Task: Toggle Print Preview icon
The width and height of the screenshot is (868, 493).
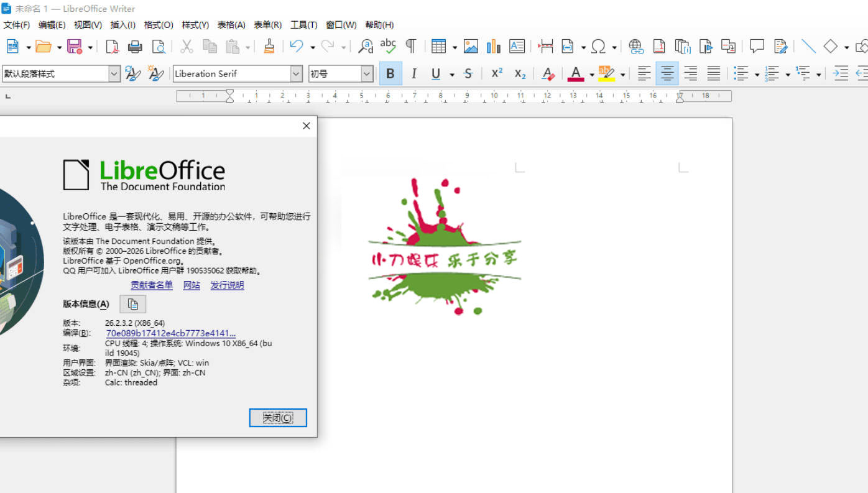Action: [x=159, y=47]
